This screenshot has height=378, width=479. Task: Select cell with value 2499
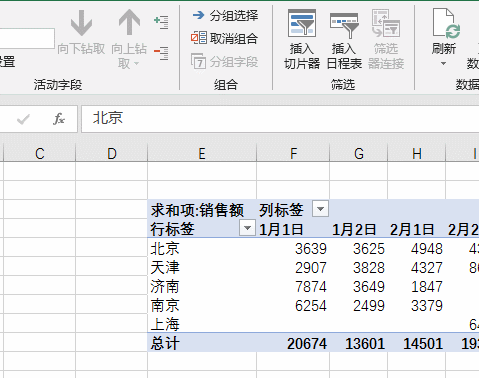tap(359, 305)
